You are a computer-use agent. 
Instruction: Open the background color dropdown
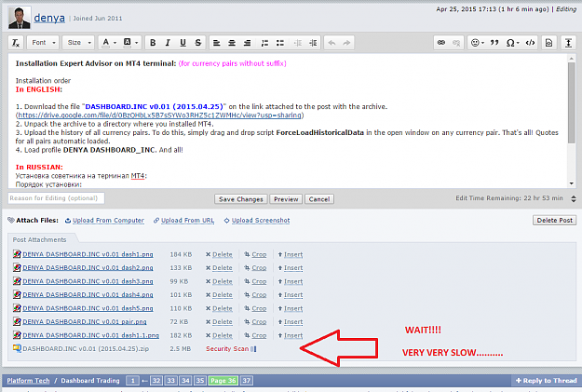click(130, 43)
